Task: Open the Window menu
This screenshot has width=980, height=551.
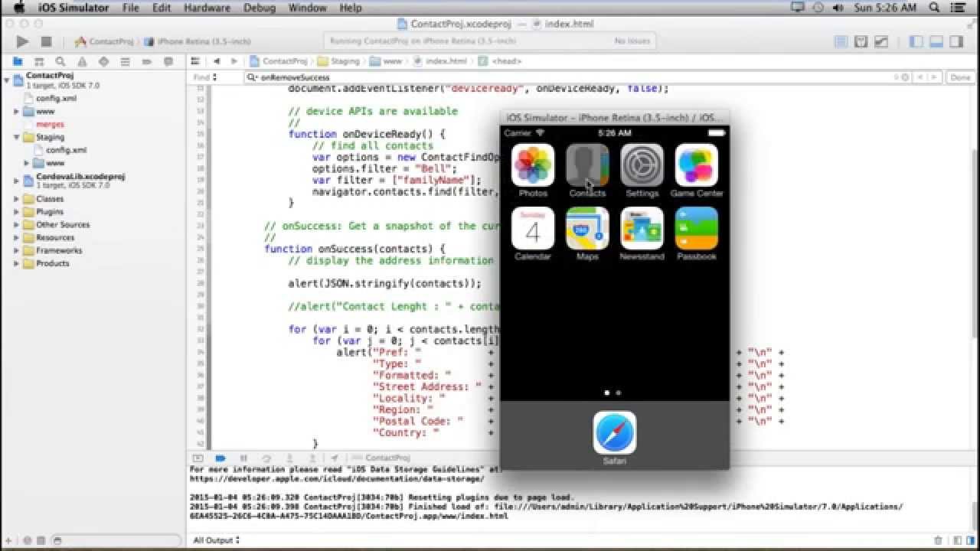Action: pos(307,8)
